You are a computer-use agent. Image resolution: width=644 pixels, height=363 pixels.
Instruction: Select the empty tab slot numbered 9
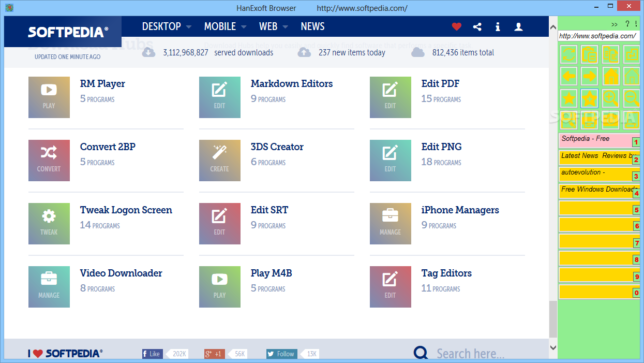599,275
